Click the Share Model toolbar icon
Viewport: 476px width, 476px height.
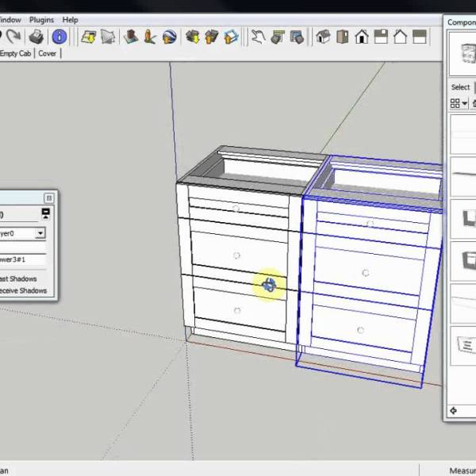click(x=211, y=36)
